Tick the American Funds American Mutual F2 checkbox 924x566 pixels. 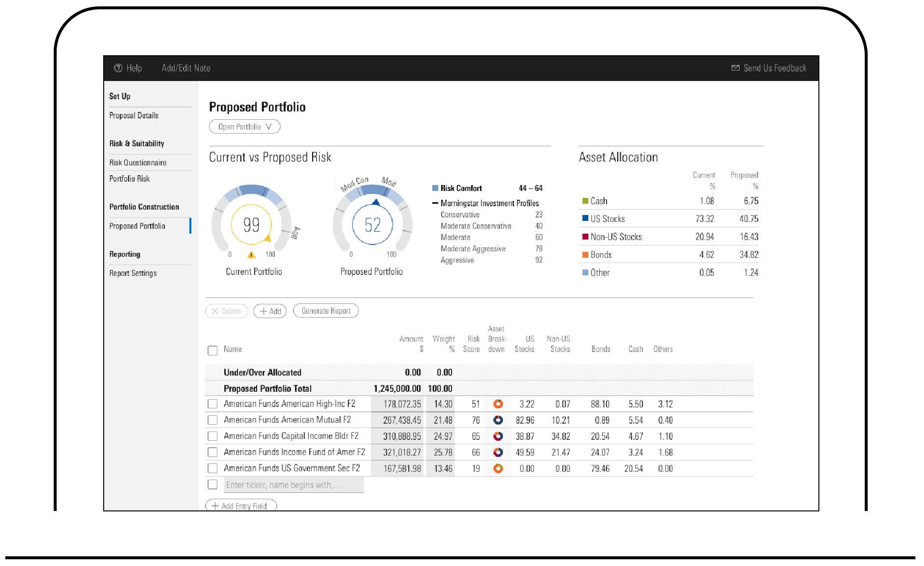point(212,420)
